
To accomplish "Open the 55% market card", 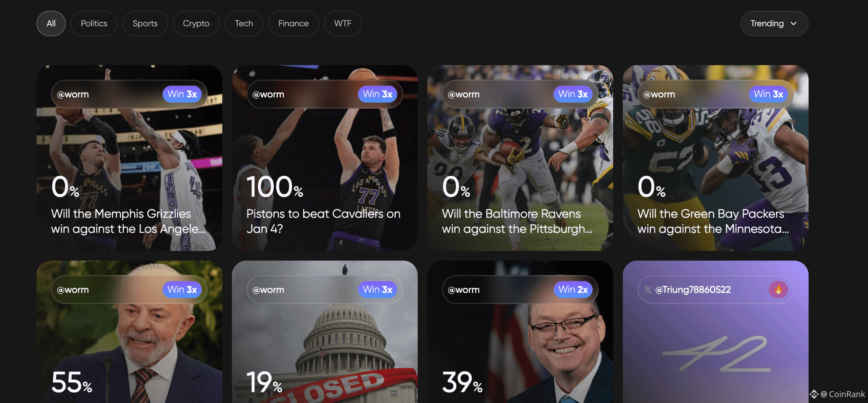I will pos(129,332).
